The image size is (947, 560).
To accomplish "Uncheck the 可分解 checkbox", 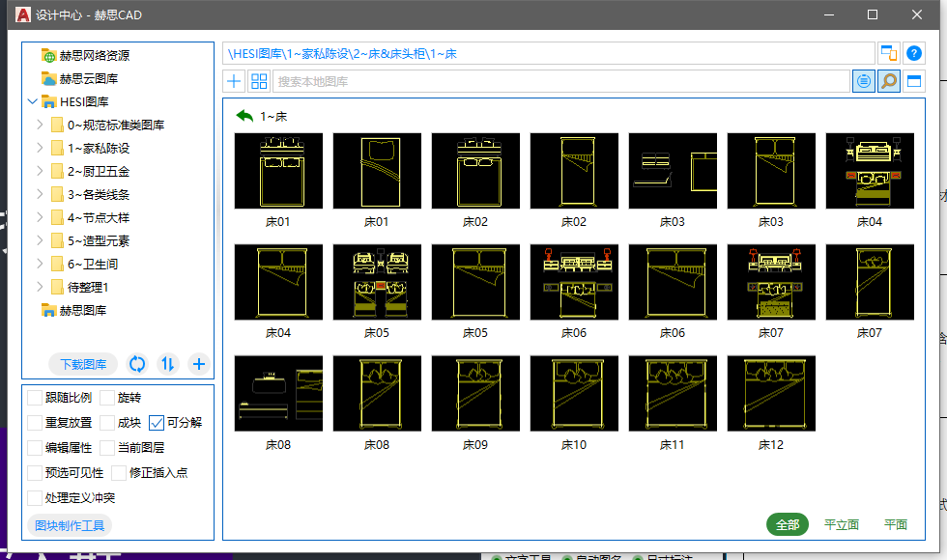I will 157,423.
